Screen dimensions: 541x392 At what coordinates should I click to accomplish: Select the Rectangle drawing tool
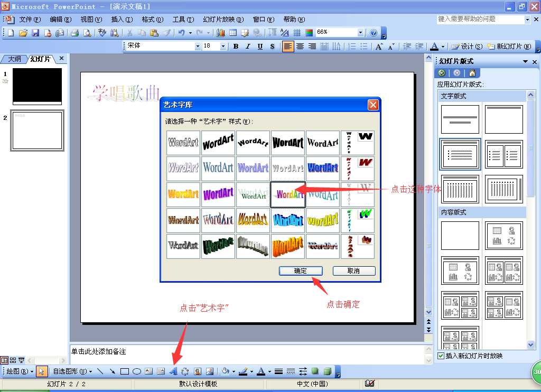point(125,371)
